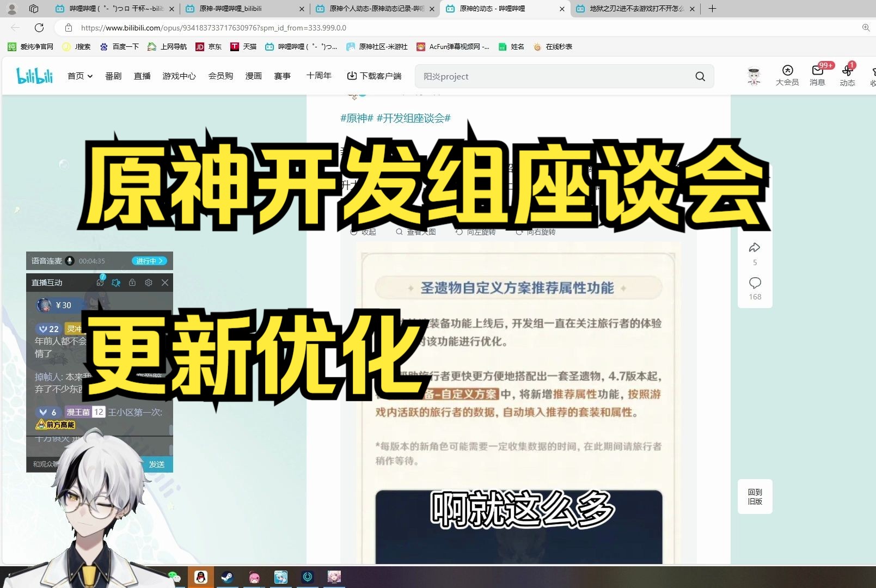Click the share arrow icon
876x588 pixels.
click(755, 248)
